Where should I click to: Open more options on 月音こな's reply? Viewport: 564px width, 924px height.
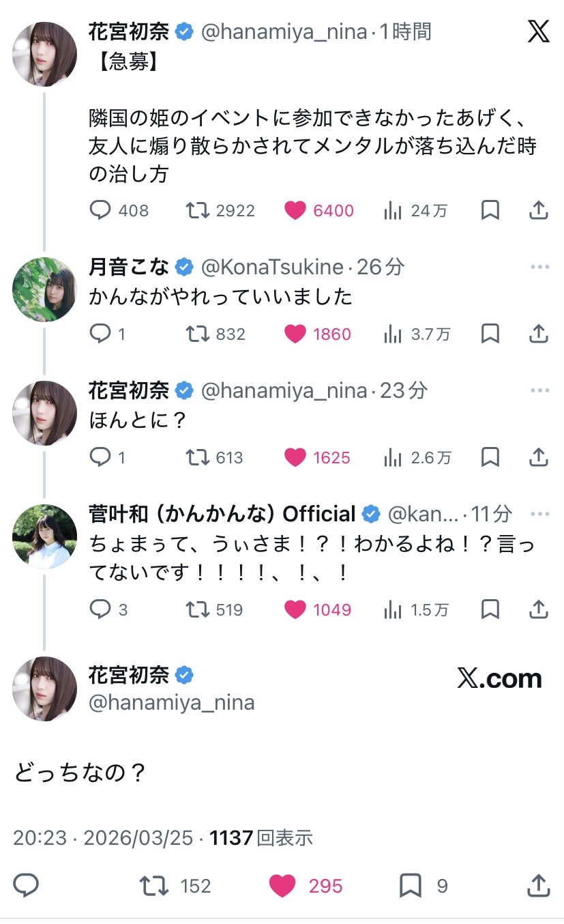click(x=539, y=267)
